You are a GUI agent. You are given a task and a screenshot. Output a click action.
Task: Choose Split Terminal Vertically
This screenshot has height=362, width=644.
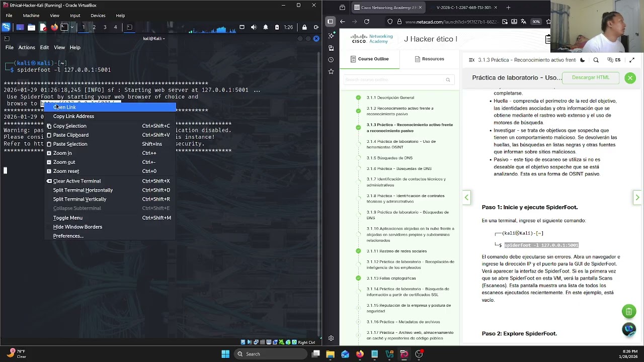(x=110, y=199)
